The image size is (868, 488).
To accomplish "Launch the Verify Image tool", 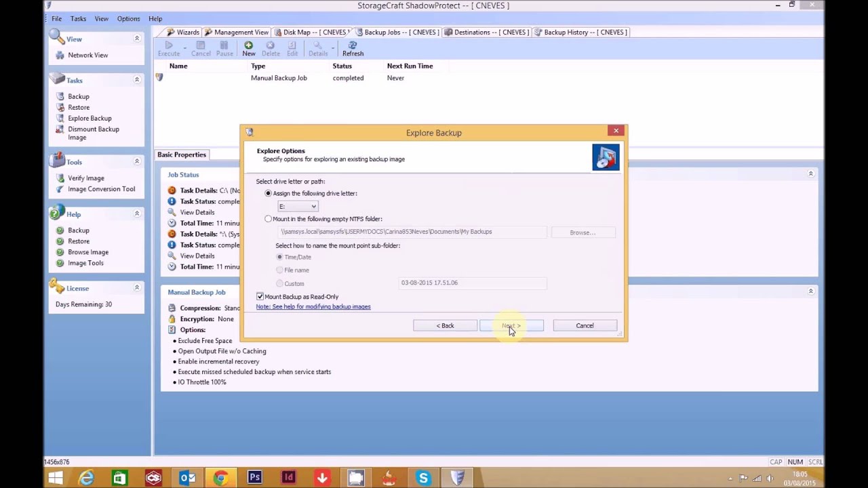I will coord(85,178).
